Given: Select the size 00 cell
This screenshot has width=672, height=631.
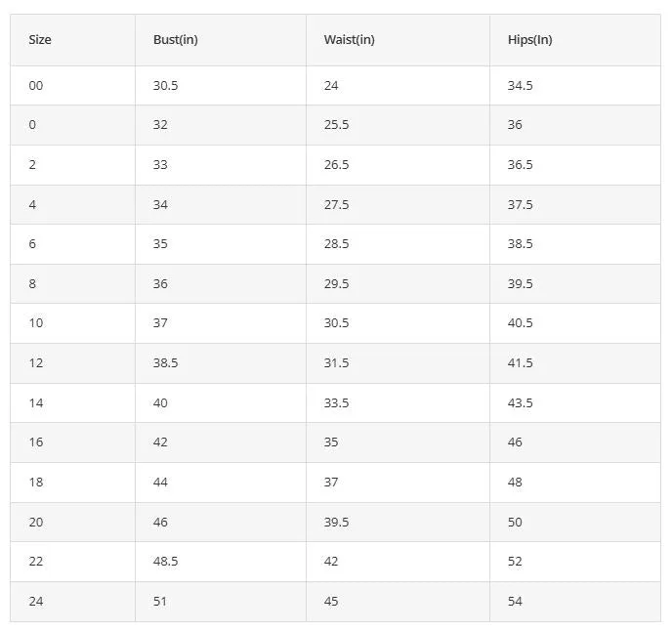Looking at the screenshot, I should 36,85.
